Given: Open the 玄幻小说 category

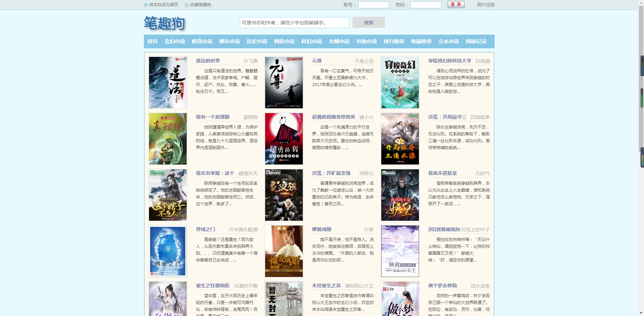Looking at the screenshot, I should coord(175,41).
